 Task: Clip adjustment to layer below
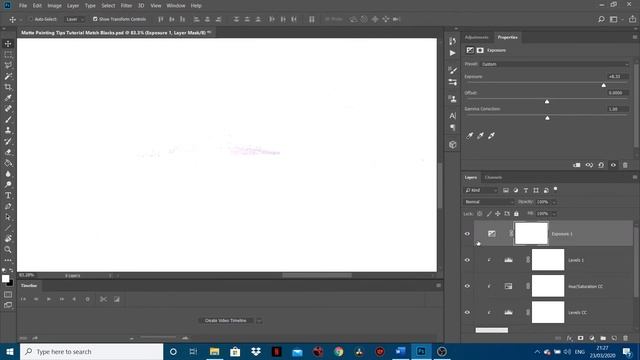(x=576, y=165)
